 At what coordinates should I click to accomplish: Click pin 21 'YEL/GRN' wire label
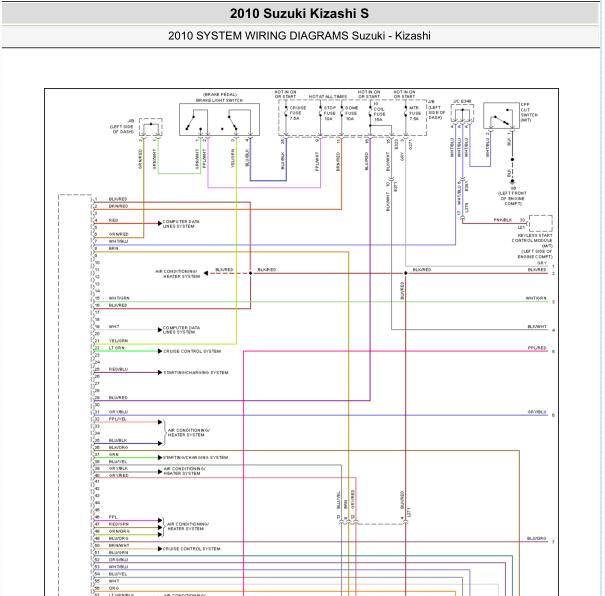[x=118, y=341]
